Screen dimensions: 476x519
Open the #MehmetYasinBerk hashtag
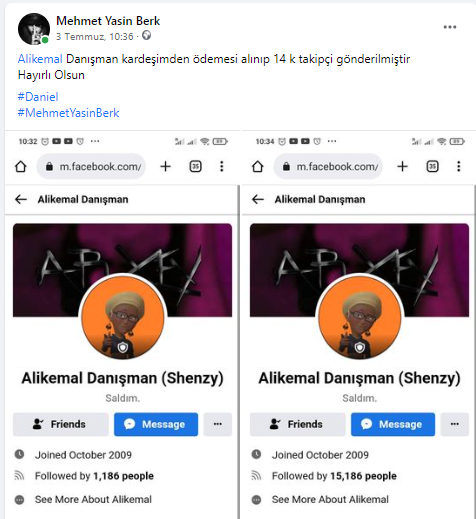[68, 113]
